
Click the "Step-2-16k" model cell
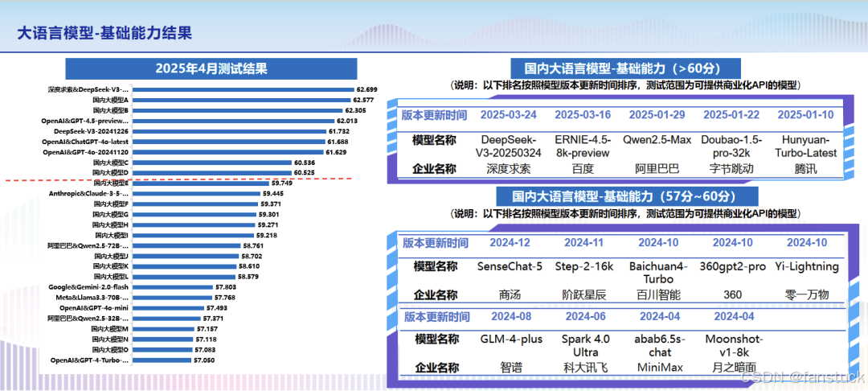pyautogui.click(x=584, y=266)
